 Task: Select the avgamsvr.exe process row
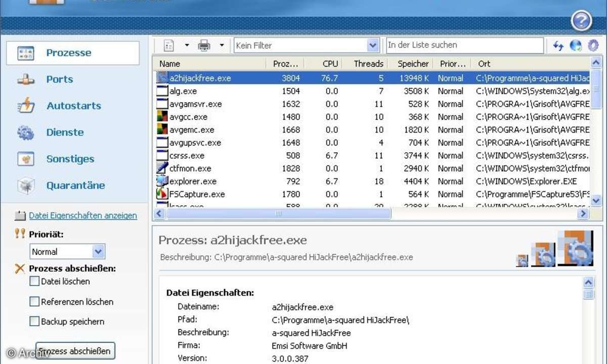372,104
